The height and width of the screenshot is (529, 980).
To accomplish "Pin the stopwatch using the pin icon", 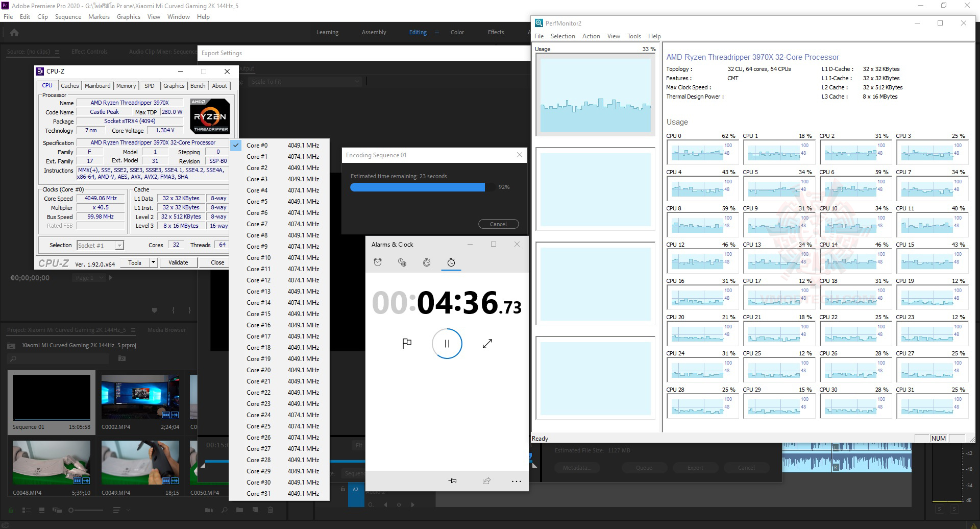I will (452, 481).
